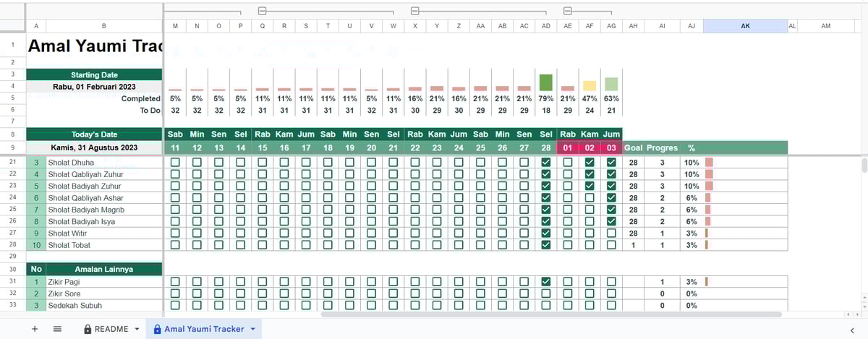The image size is (868, 339).
Task: Select the cell Kamis, 31 Agustus 2023
Action: click(x=94, y=147)
